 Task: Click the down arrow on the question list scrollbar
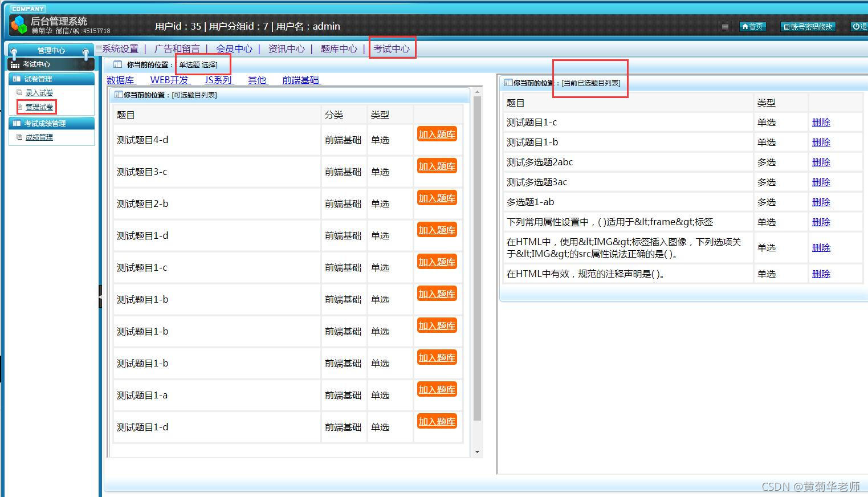[477, 451]
